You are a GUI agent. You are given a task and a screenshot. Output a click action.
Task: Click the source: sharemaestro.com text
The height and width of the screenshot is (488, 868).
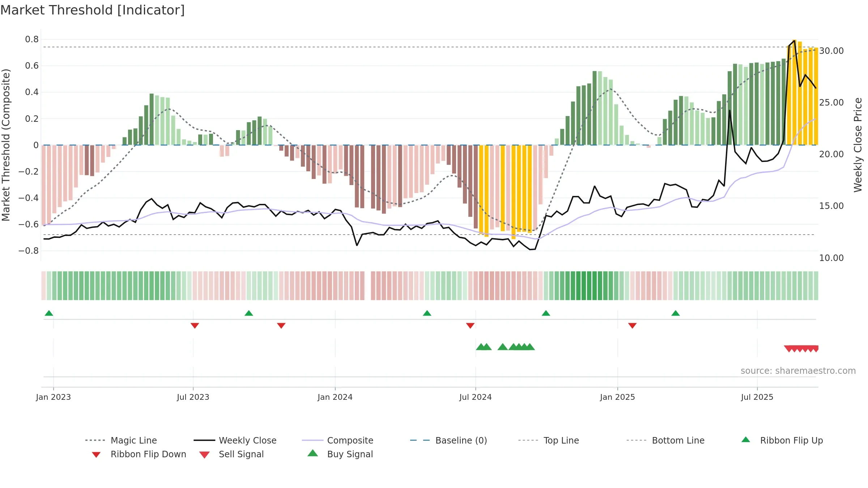coord(798,371)
